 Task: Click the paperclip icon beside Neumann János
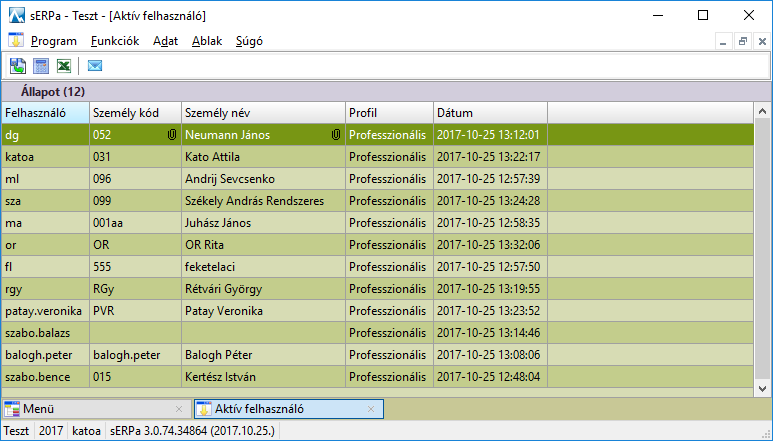(336, 135)
